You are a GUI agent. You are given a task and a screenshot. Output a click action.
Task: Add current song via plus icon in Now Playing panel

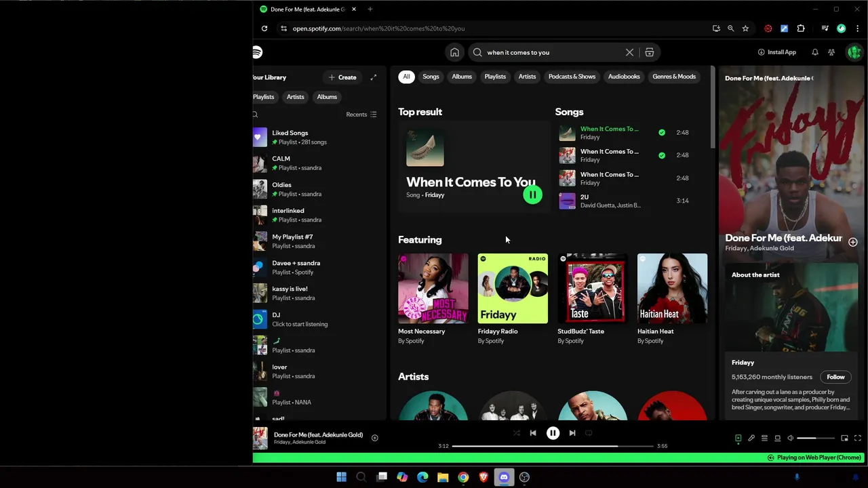coord(853,242)
